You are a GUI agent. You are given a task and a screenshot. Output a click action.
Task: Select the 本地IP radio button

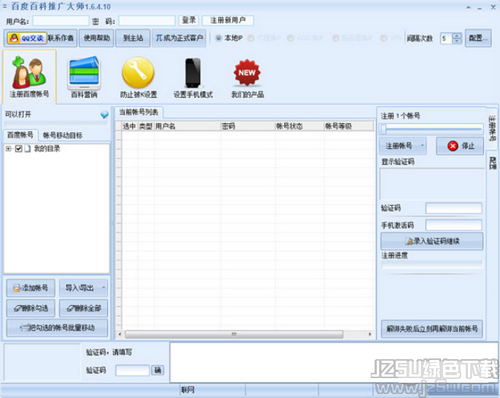click(x=219, y=38)
